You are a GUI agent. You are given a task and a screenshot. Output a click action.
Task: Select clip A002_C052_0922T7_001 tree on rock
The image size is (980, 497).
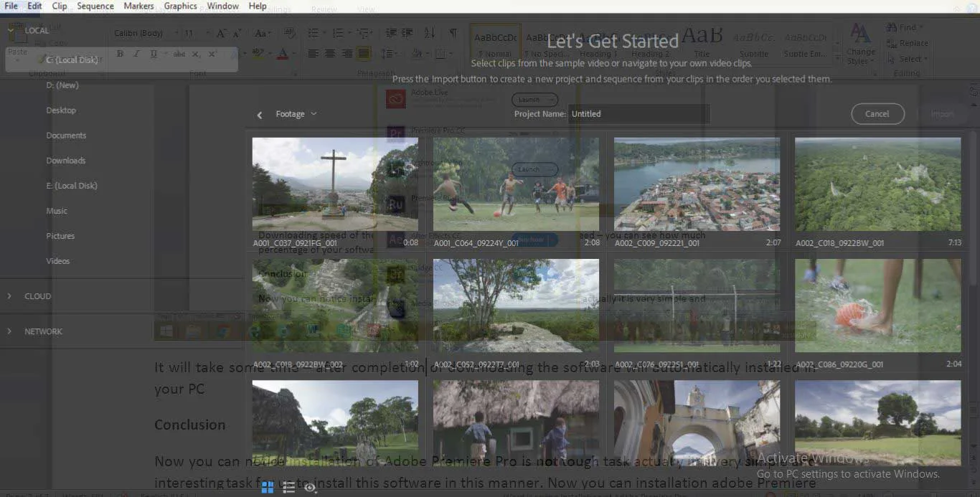click(516, 306)
